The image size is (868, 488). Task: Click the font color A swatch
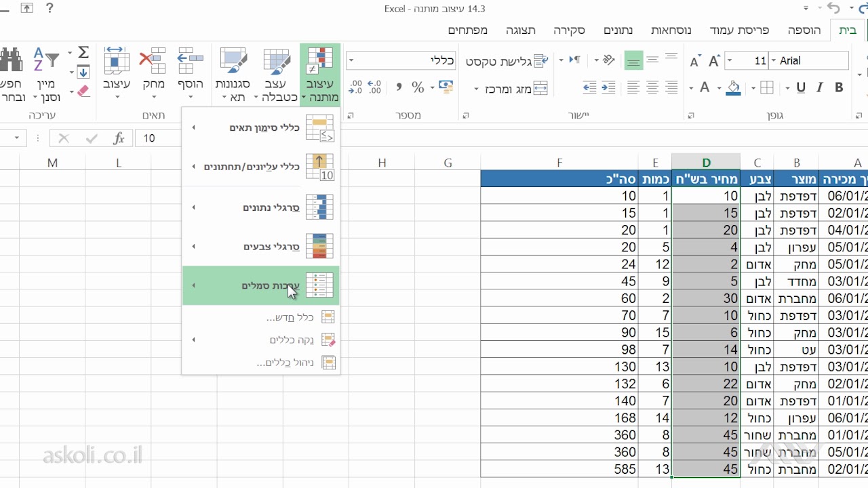pos(705,87)
